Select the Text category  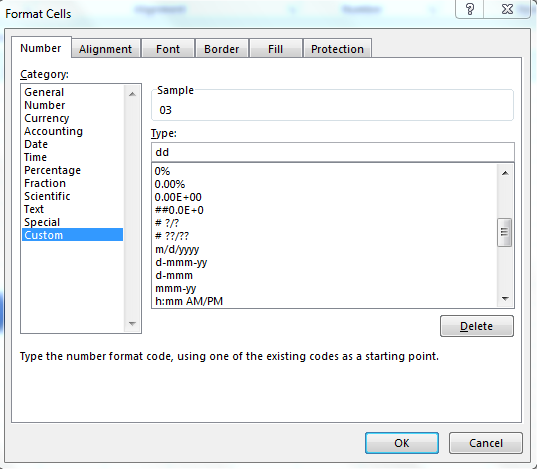point(72,209)
